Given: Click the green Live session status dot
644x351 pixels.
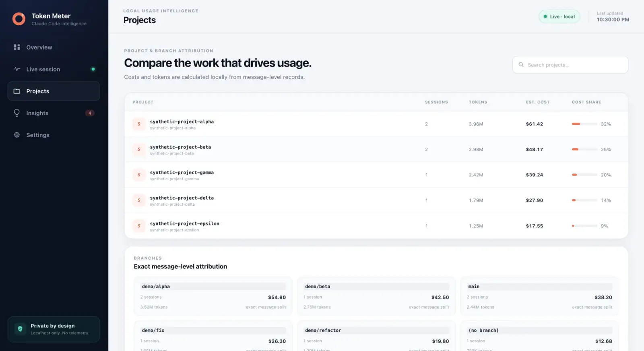Looking at the screenshot, I should pos(93,69).
